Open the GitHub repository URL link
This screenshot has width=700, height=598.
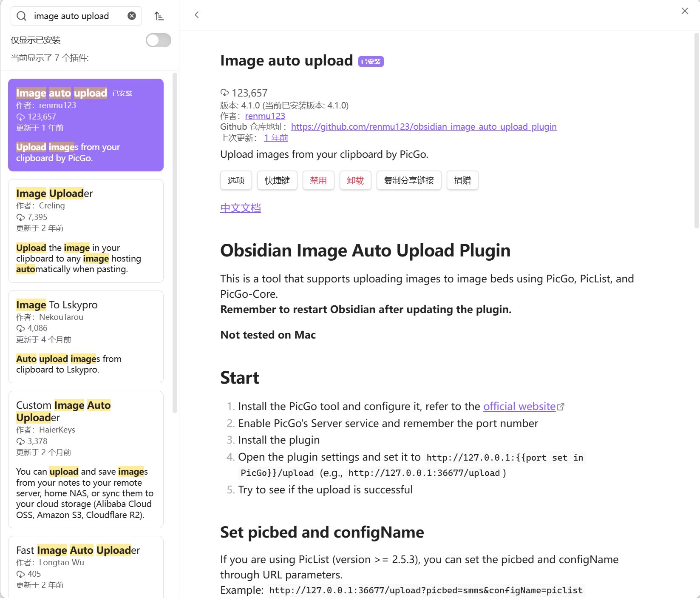(424, 127)
